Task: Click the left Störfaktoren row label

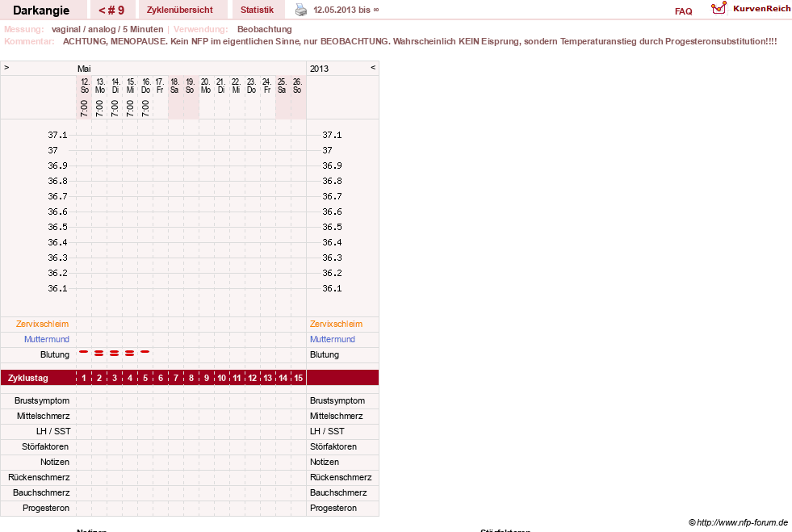Action: (x=45, y=446)
